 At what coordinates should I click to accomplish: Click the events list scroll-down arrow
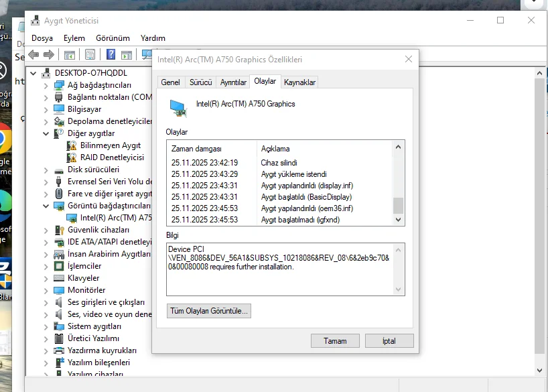pyautogui.click(x=398, y=220)
